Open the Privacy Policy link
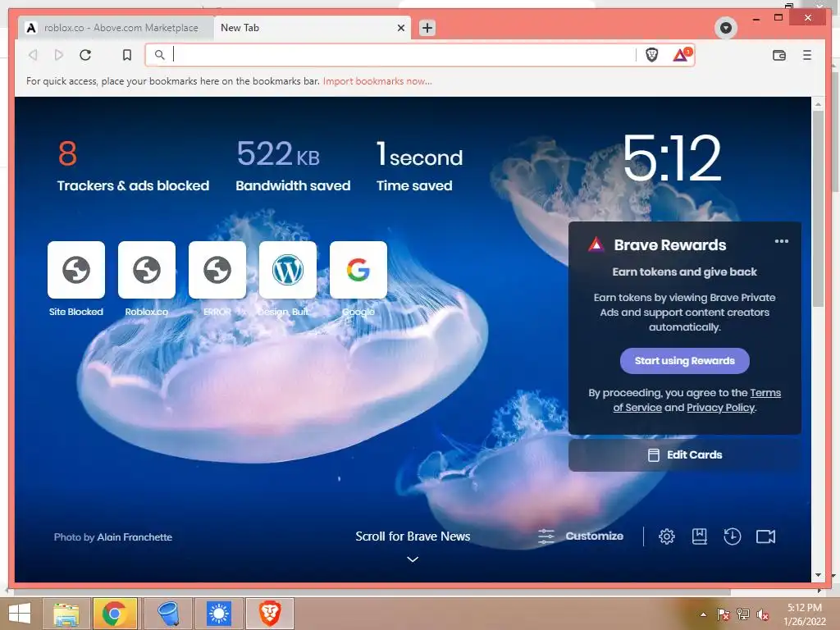840x630 pixels. click(720, 408)
